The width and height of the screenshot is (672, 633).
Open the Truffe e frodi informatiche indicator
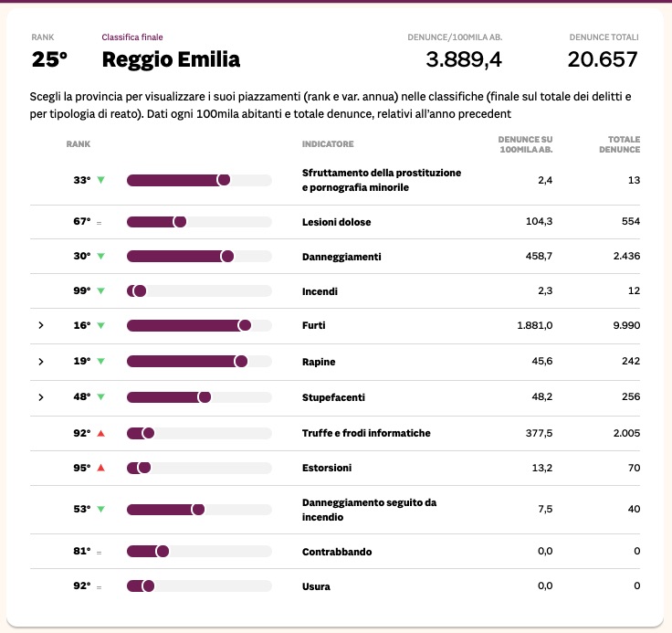point(365,433)
